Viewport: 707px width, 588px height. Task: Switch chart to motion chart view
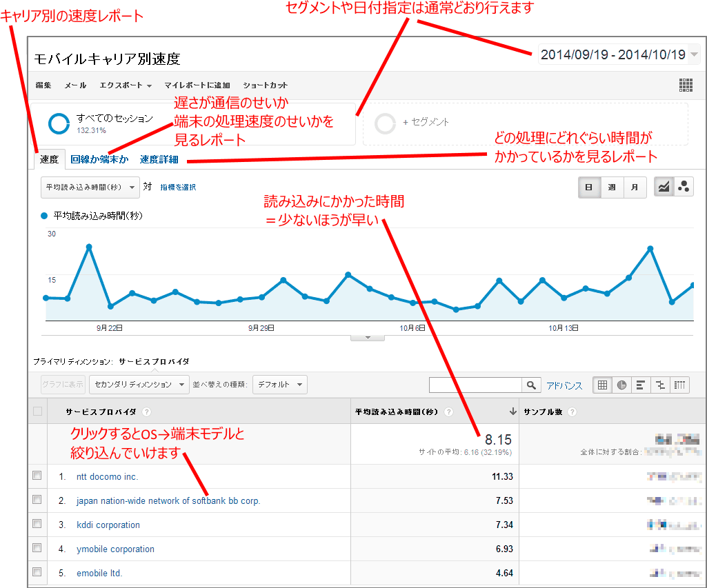[684, 187]
